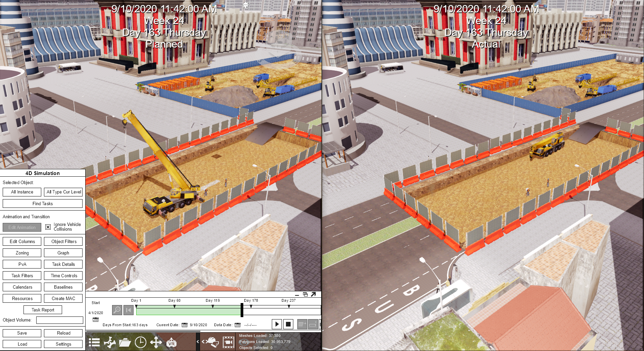This screenshot has height=351, width=644.
Task: Open the list menu icon
Action: [x=94, y=342]
